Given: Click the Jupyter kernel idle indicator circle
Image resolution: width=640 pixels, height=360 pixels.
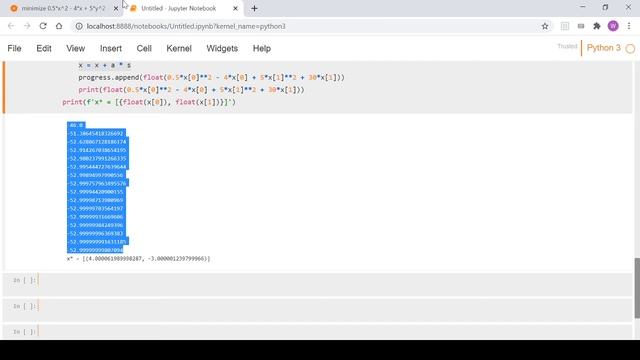Looking at the screenshot, I should (x=630, y=49).
